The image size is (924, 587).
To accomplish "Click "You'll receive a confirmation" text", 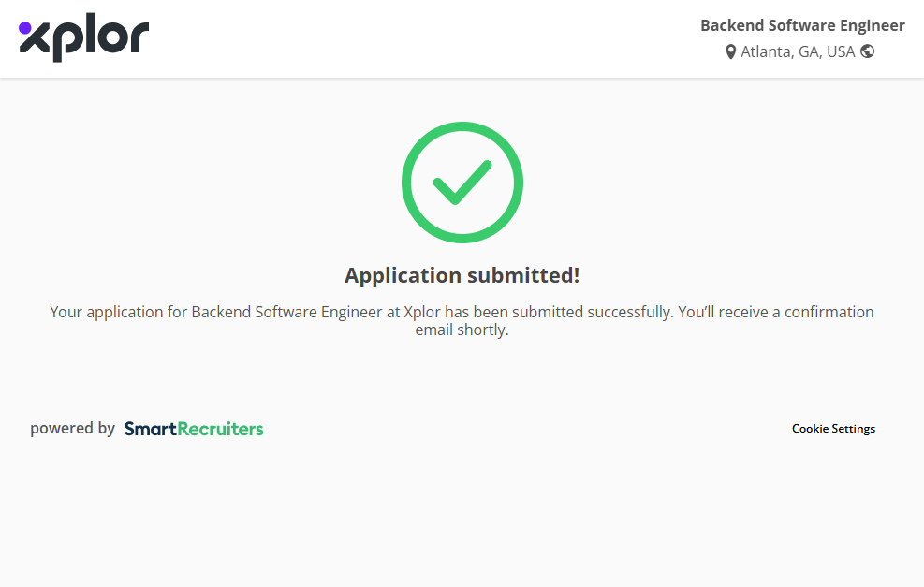I will pos(775,312).
